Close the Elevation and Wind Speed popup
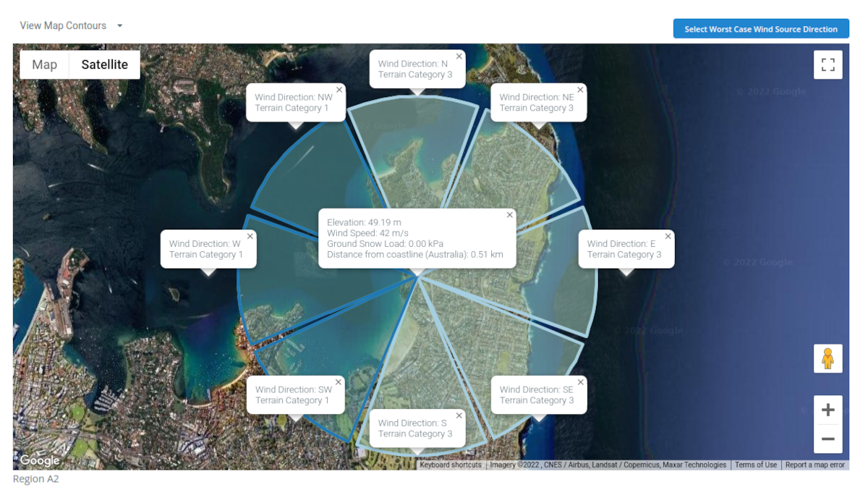 pos(510,215)
